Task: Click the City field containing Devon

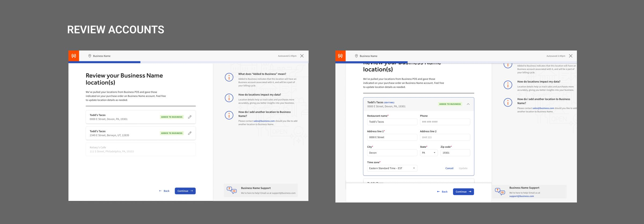Action: coord(392,153)
